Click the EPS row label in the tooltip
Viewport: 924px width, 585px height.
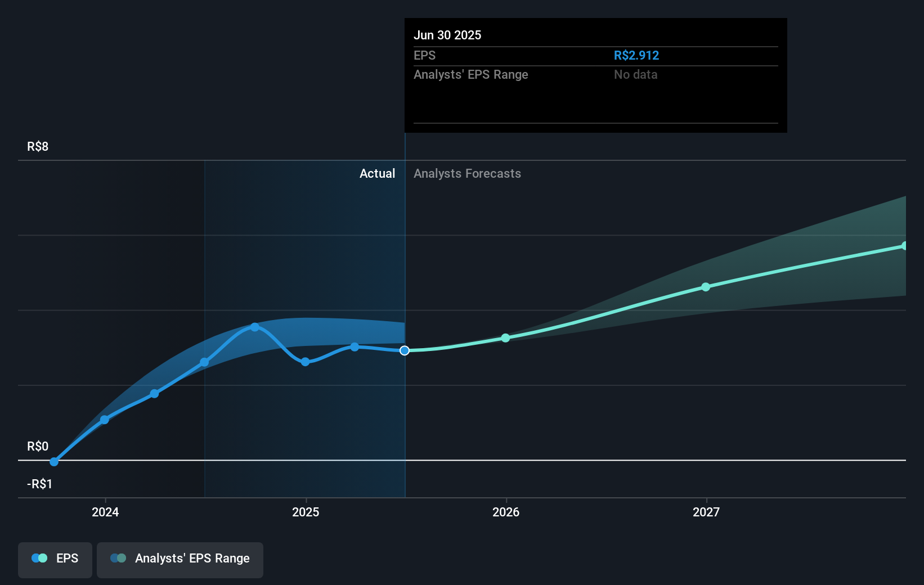(x=425, y=55)
